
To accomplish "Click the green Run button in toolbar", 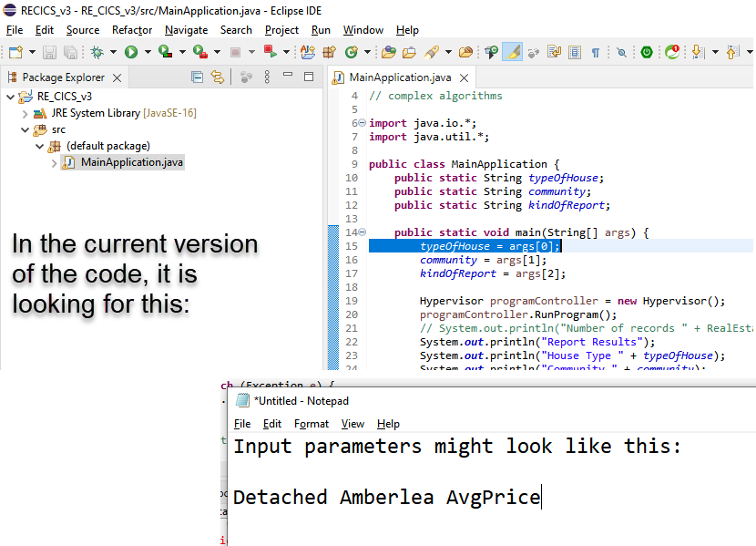I will coord(131,53).
